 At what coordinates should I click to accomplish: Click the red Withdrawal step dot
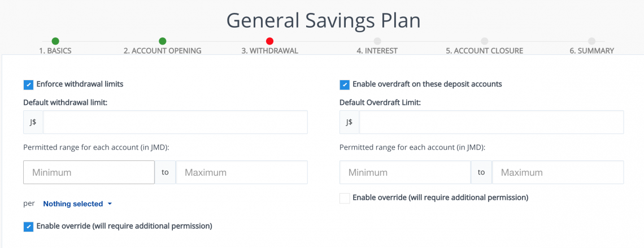[x=269, y=41]
